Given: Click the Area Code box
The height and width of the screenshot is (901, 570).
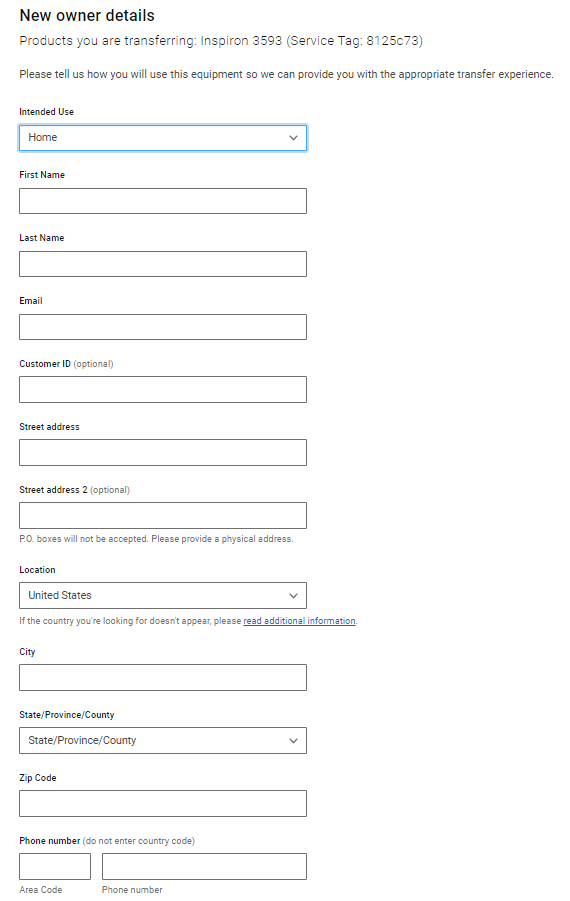Looking at the screenshot, I should 55,867.
